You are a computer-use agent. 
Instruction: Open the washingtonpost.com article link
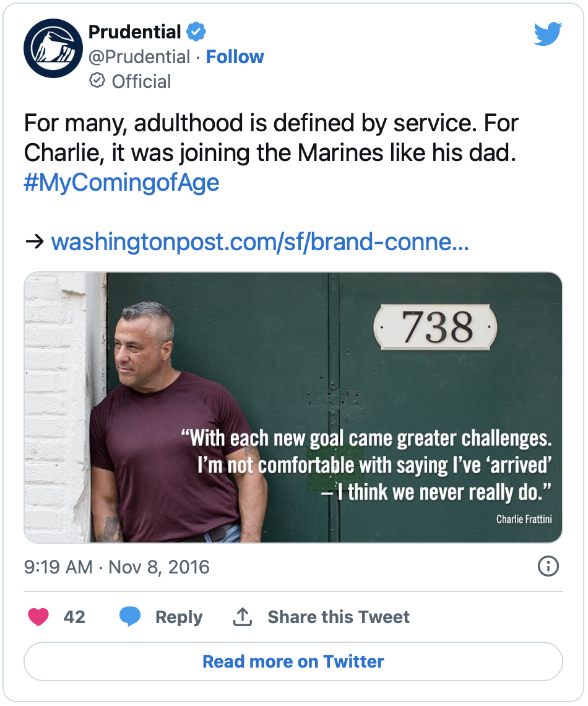click(259, 242)
